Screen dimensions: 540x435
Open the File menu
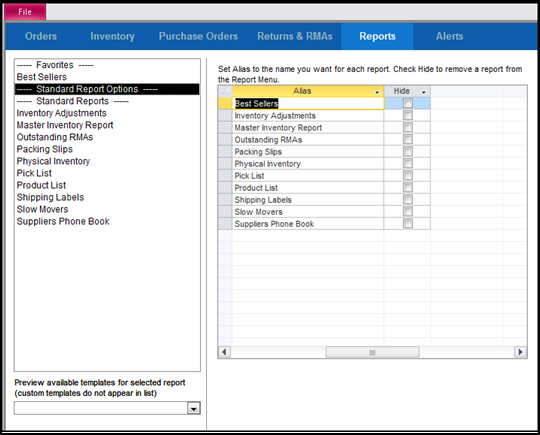[25, 12]
